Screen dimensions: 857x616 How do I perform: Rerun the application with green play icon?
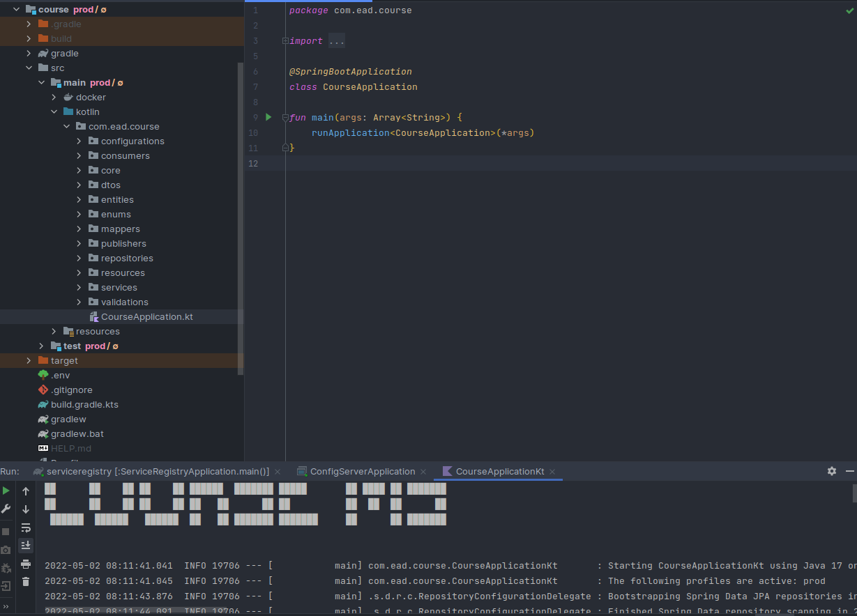tap(6, 491)
